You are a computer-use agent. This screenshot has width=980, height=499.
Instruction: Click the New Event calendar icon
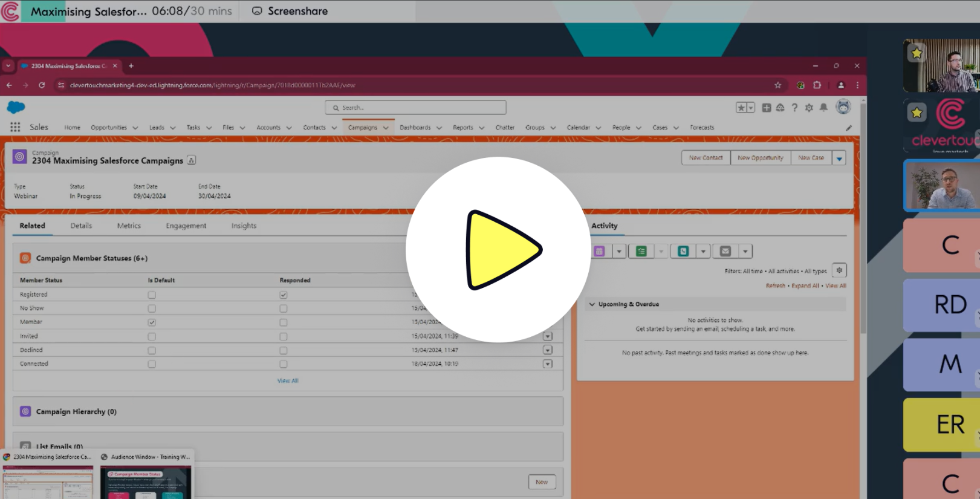click(x=600, y=251)
